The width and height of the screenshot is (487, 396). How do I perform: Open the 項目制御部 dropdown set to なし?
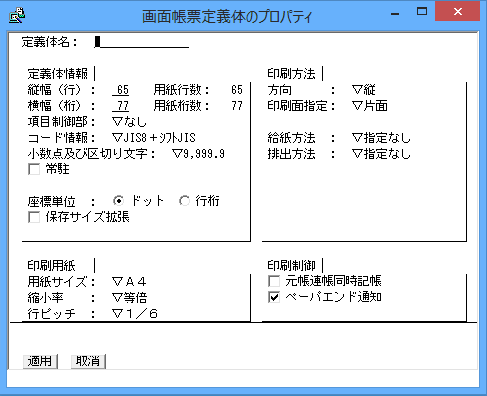129,122
